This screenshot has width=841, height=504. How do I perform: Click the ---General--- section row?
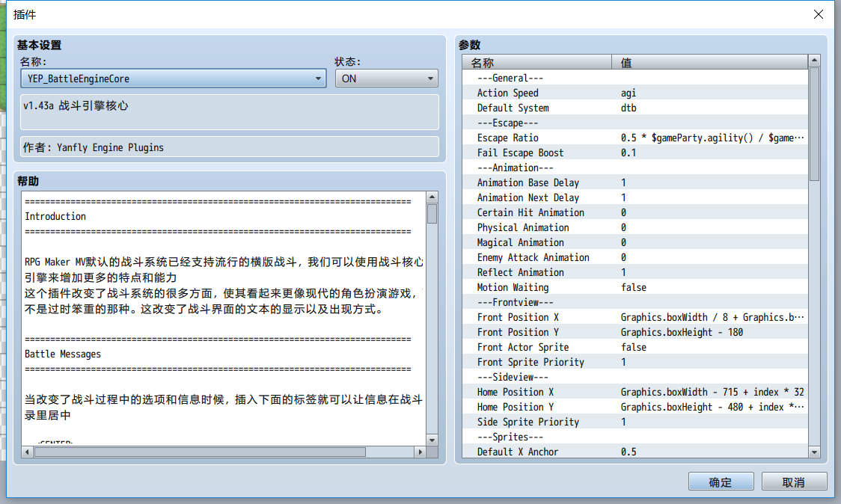[635, 78]
